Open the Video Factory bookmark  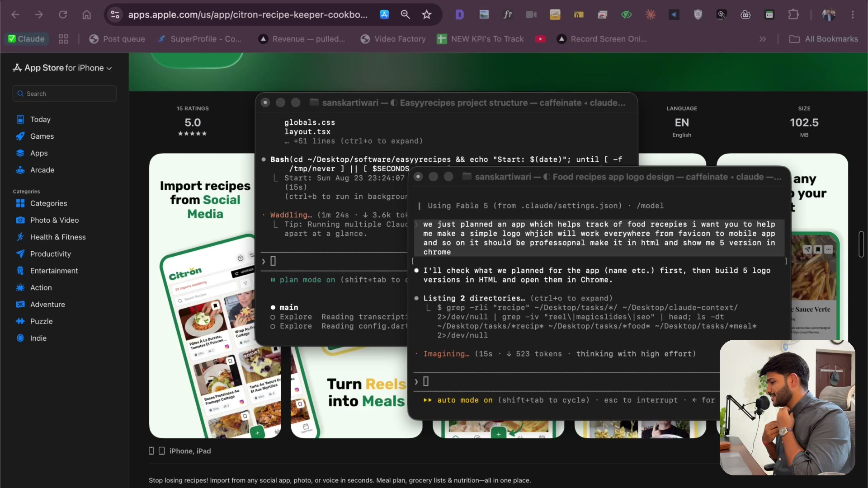coord(393,39)
